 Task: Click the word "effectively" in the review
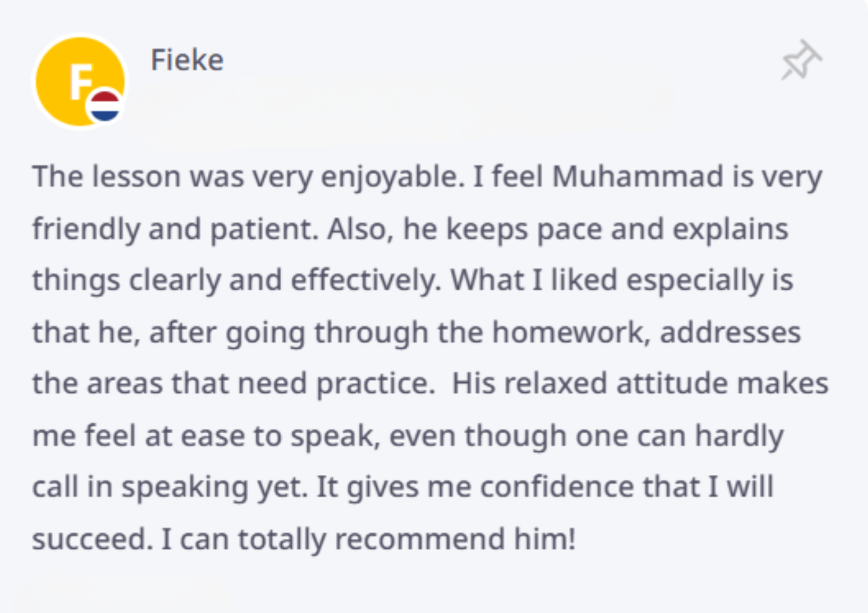[x=365, y=280]
